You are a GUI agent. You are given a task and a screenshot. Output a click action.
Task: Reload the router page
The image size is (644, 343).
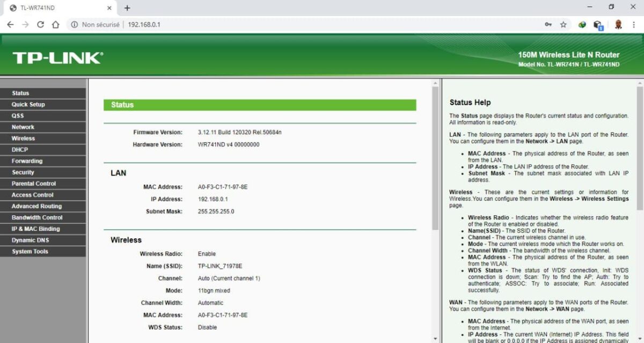(x=40, y=25)
